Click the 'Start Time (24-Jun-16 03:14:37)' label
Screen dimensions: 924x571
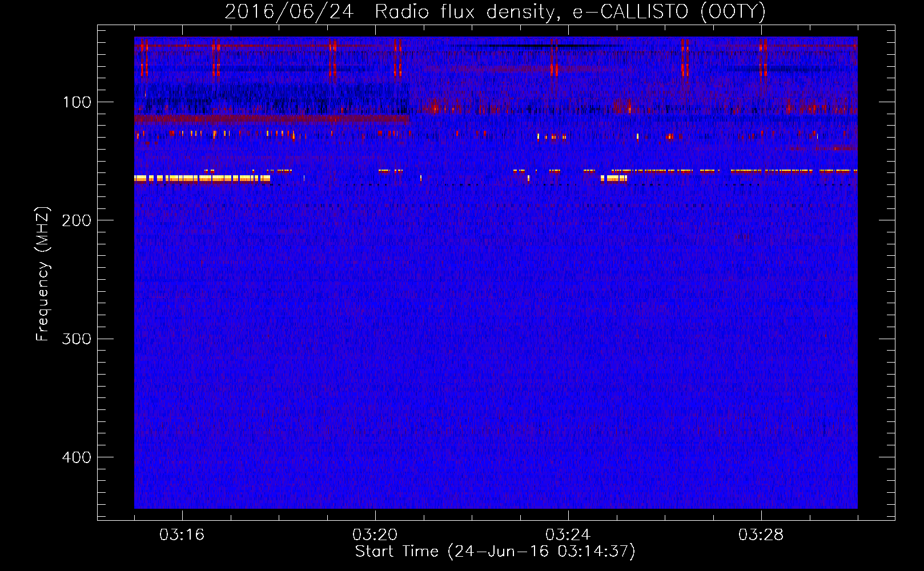click(x=495, y=552)
